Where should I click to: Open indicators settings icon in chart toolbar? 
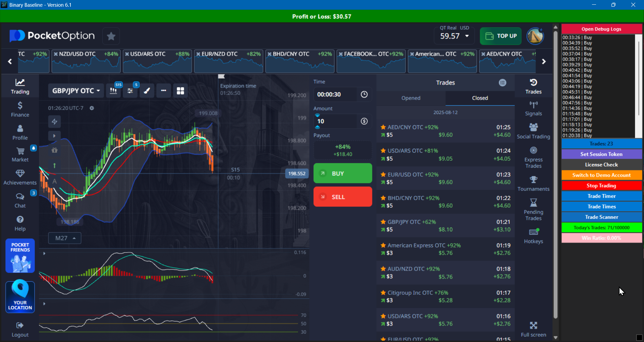[x=130, y=91]
